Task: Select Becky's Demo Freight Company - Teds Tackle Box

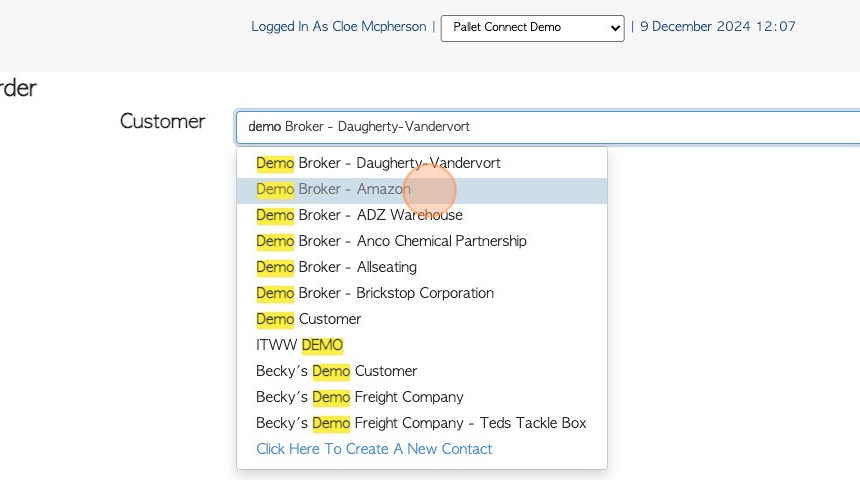Action: coord(422,423)
